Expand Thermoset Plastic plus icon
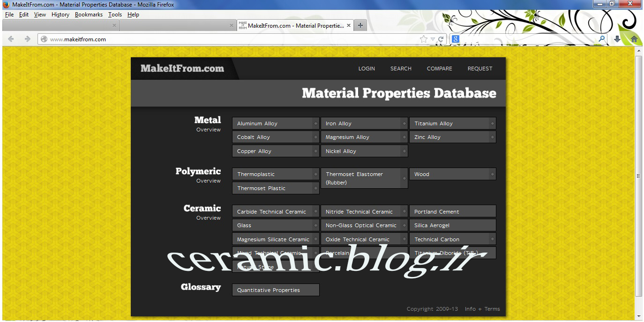This screenshot has width=644, height=322. click(x=315, y=188)
